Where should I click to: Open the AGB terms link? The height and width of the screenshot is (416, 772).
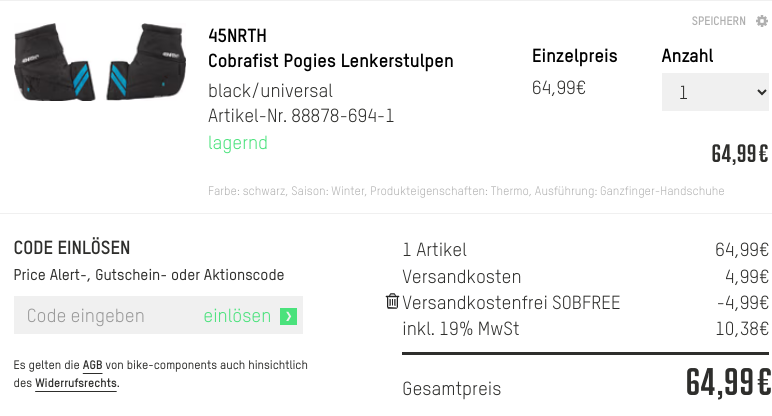click(92, 366)
